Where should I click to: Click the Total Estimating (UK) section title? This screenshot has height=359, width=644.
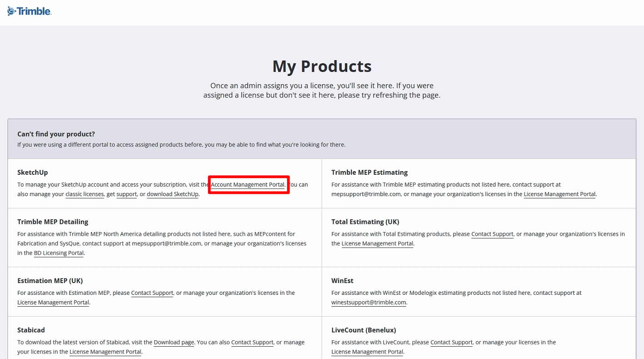(x=365, y=222)
